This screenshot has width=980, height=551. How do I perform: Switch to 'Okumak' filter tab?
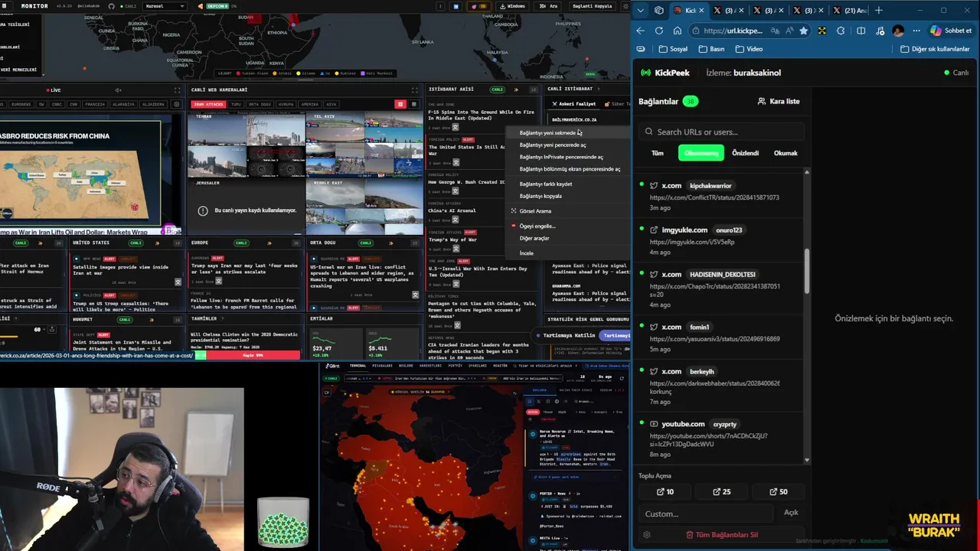[786, 153]
